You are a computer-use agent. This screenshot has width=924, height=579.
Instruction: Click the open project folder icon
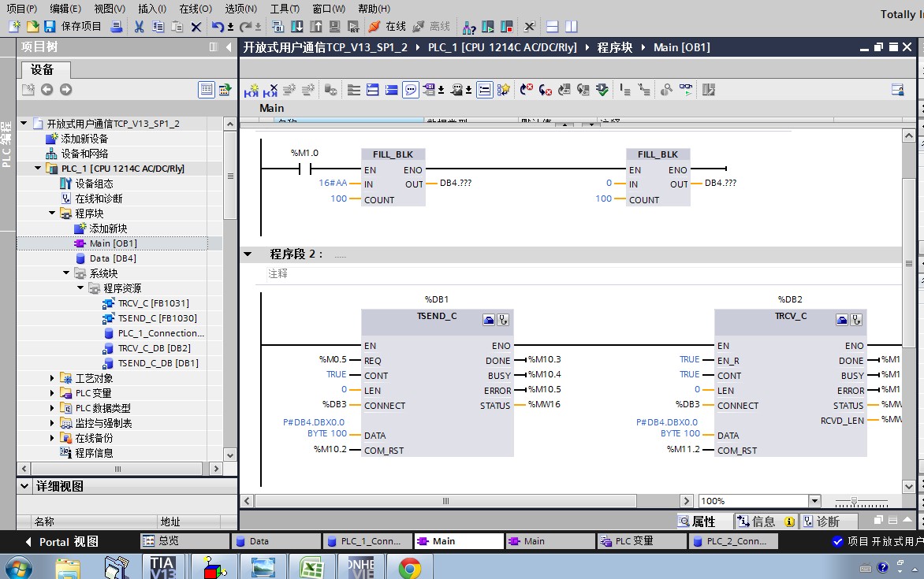click(32, 27)
